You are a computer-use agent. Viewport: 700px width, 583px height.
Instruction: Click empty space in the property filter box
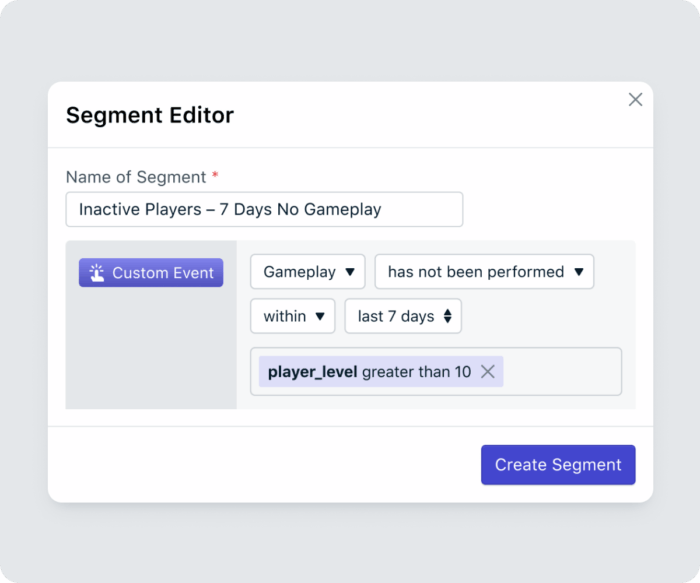(x=561, y=372)
